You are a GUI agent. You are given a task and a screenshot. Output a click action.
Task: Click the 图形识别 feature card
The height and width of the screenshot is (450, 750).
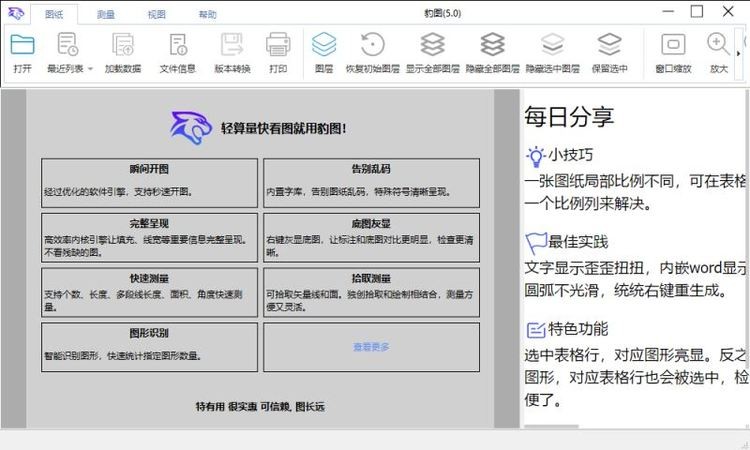click(x=149, y=347)
